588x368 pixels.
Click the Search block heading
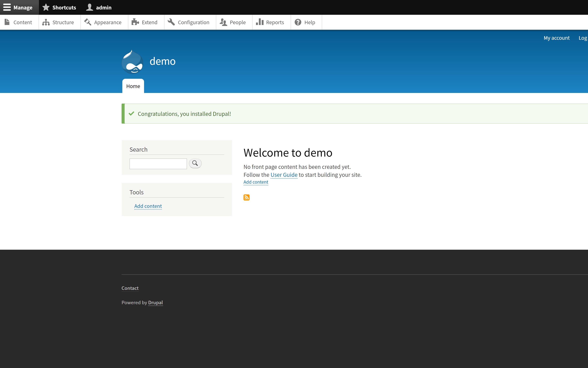coord(138,149)
